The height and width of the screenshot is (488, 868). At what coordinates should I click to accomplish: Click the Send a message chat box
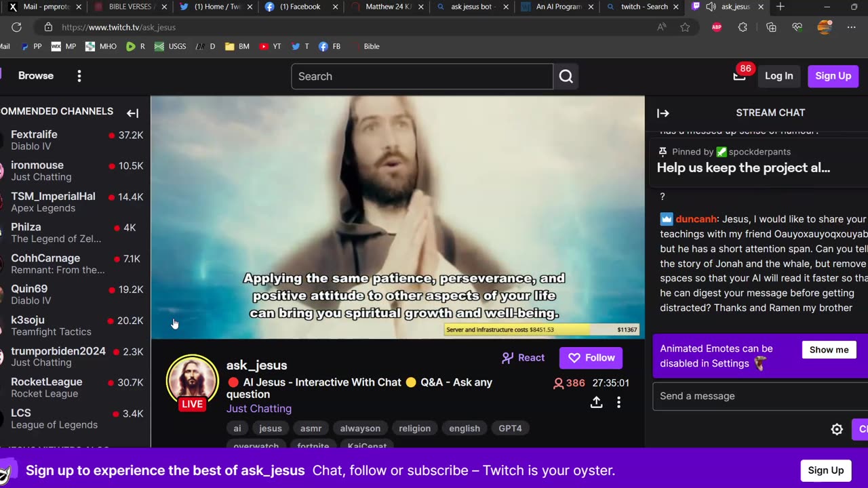[x=760, y=396]
